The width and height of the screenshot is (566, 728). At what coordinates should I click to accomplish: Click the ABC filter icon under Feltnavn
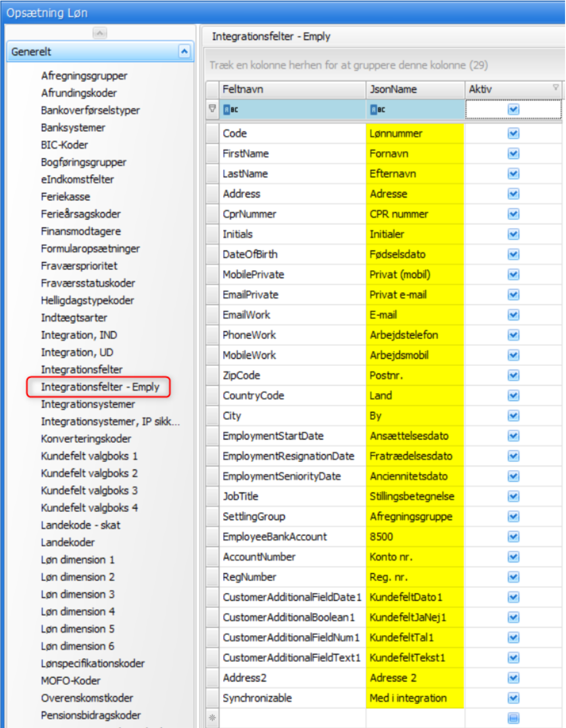tap(230, 109)
